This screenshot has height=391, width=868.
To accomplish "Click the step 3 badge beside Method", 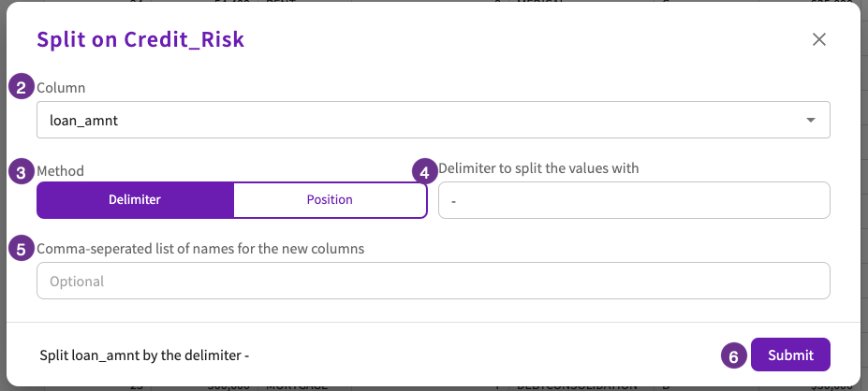I will click(22, 173).
